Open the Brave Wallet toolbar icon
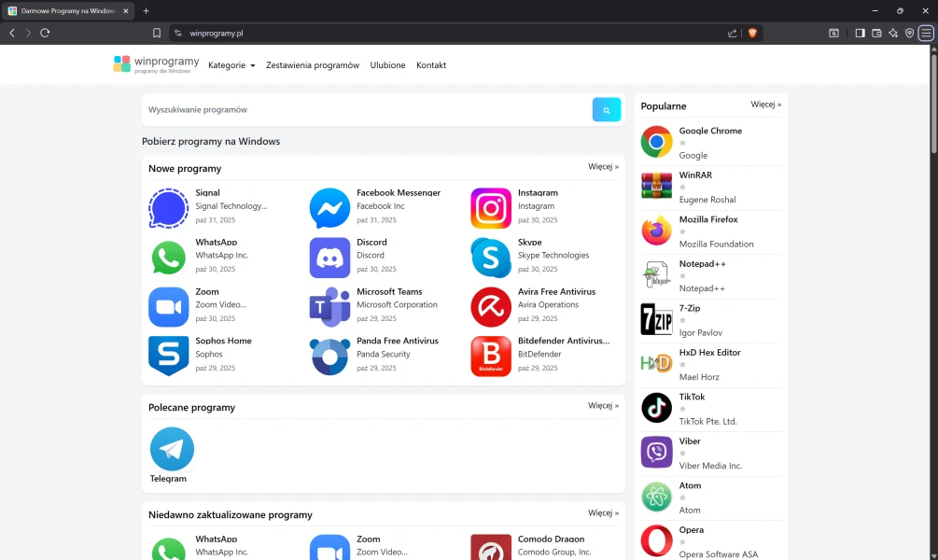Screen dimensions: 938x560 coord(876,33)
